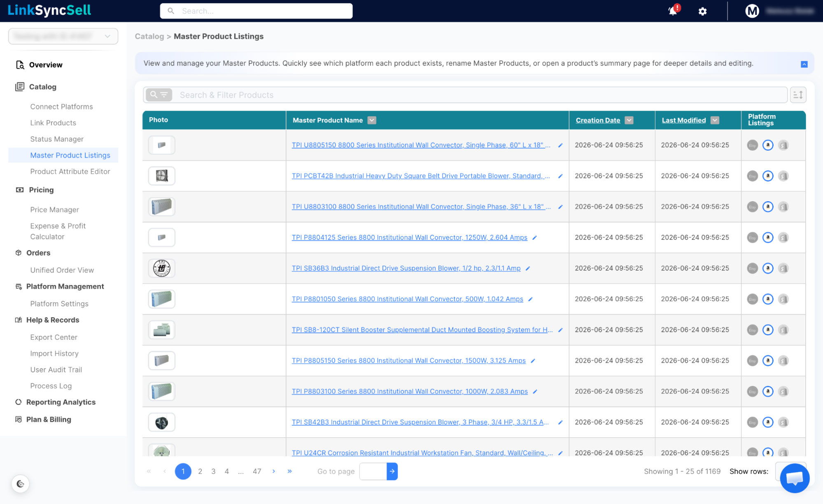
Task: Open Overview in the sidebar
Action: click(46, 65)
